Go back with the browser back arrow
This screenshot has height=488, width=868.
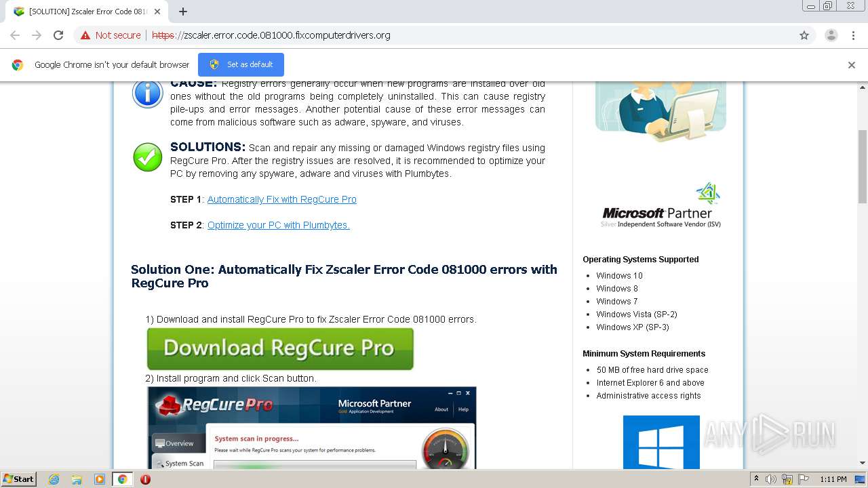tap(15, 35)
